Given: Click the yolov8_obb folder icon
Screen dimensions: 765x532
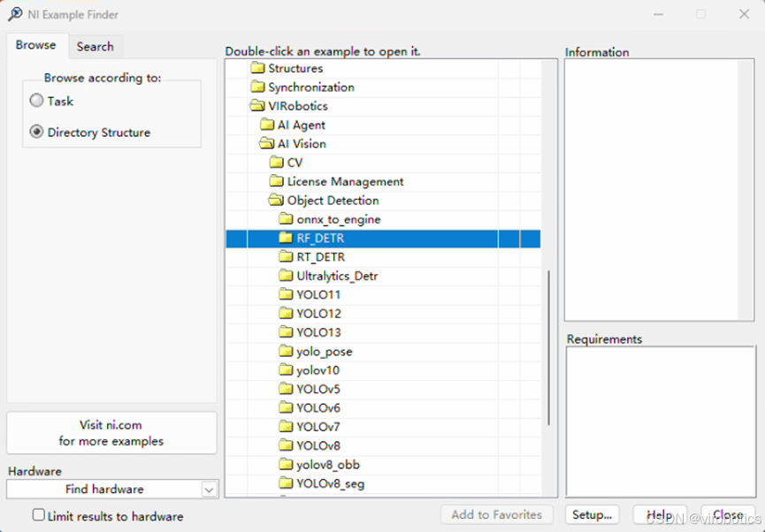Looking at the screenshot, I should pos(286,464).
